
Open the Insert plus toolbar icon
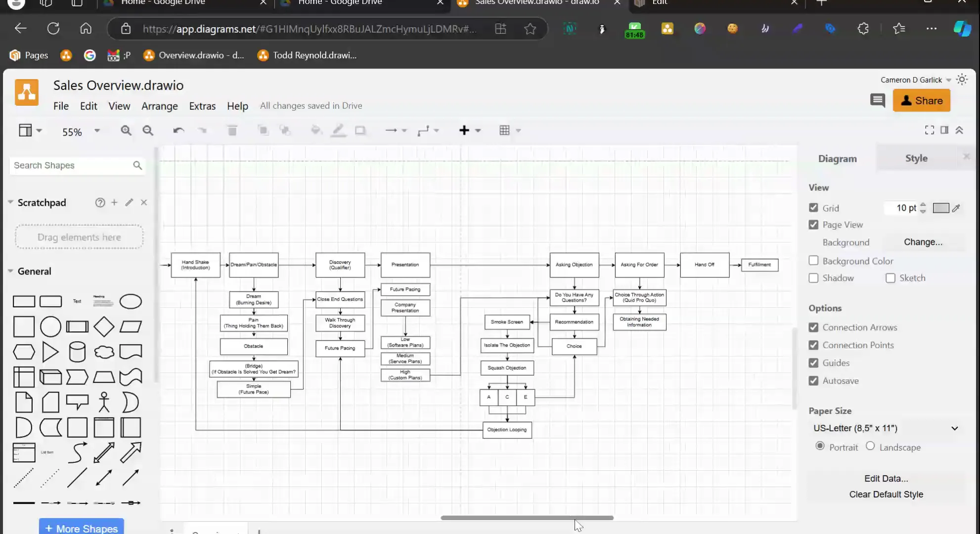coord(464,131)
